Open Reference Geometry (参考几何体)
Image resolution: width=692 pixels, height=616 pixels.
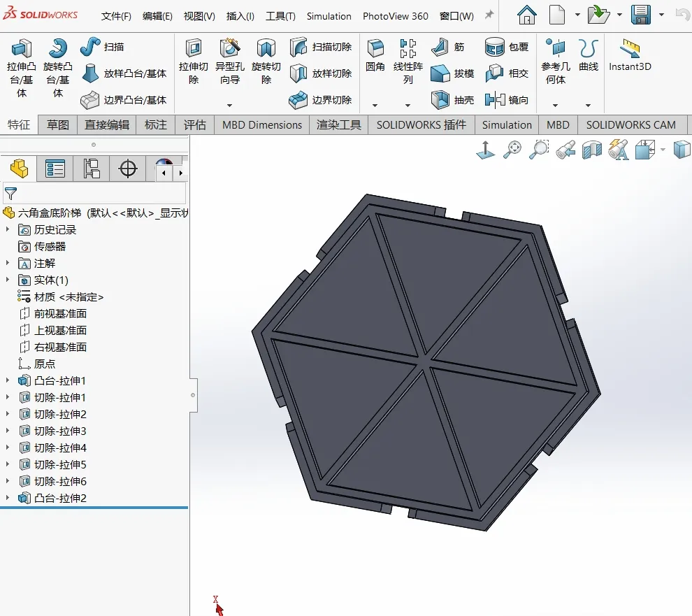[x=556, y=62]
